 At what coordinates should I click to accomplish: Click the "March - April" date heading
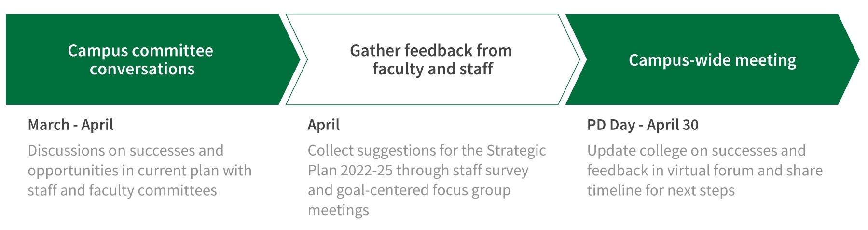70,125
